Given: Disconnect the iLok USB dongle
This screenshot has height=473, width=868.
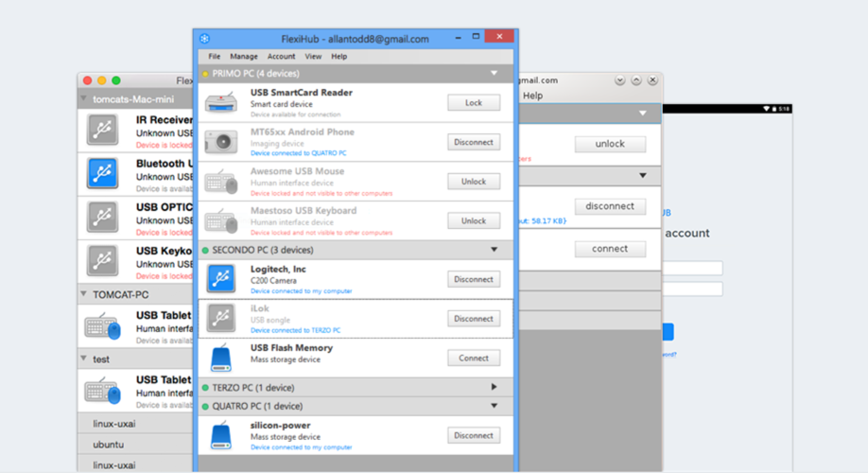Looking at the screenshot, I should coord(474,319).
